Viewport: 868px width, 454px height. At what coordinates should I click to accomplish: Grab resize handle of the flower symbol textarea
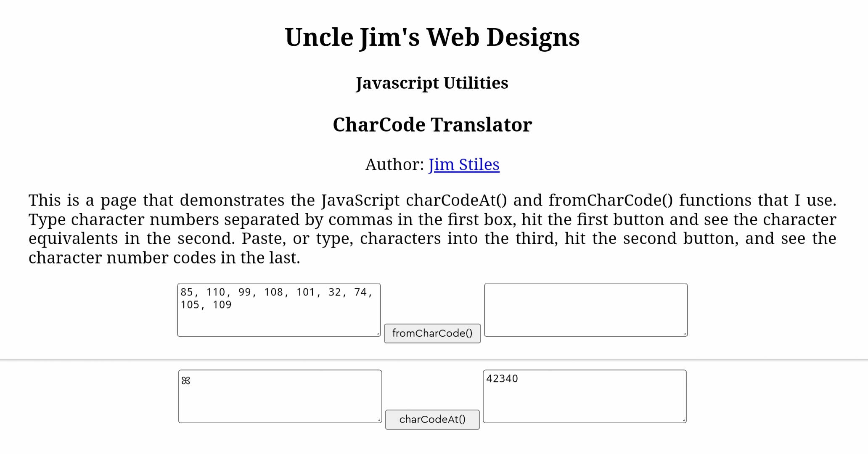(x=379, y=420)
